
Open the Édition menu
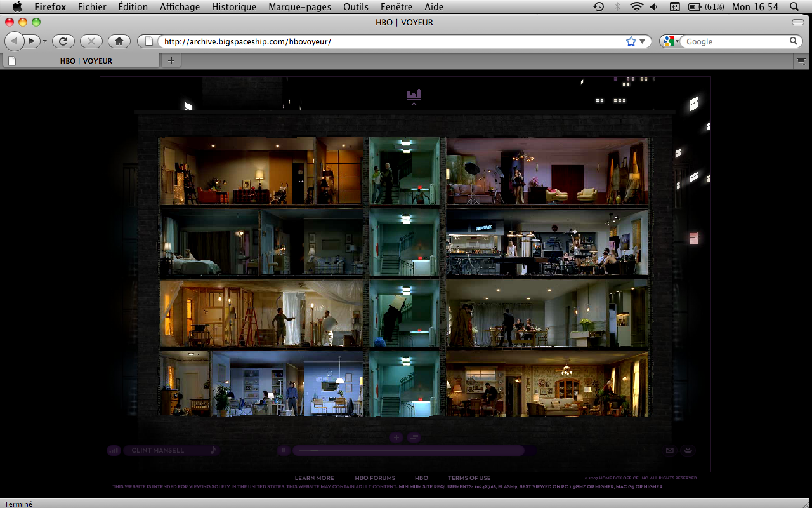(133, 7)
